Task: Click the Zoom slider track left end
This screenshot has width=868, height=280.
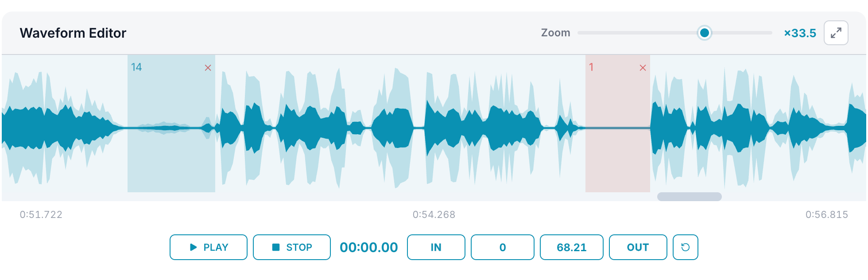Action: coord(580,33)
